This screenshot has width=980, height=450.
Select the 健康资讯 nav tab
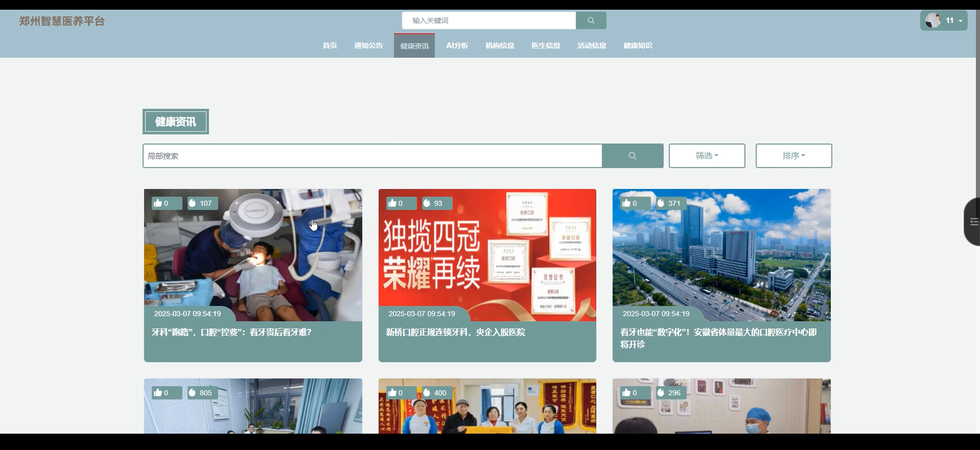coord(414,45)
